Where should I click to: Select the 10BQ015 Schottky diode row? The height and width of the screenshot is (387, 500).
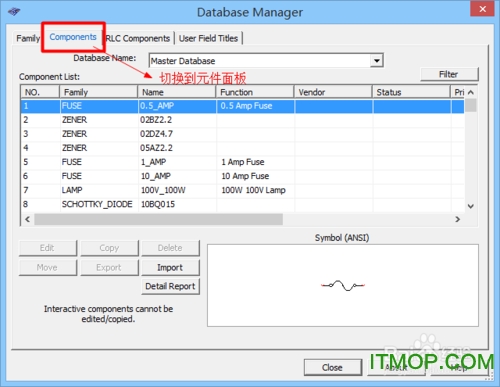243,204
